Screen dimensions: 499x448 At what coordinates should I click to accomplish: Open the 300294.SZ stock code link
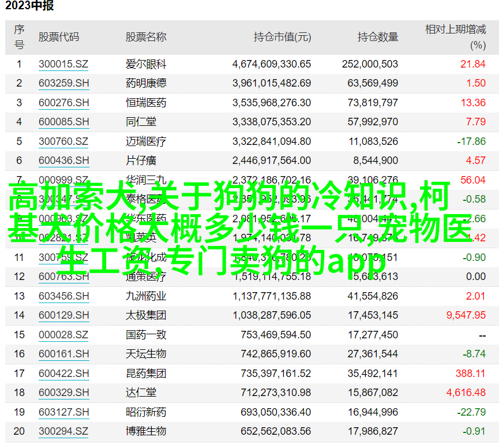pyautogui.click(x=63, y=431)
